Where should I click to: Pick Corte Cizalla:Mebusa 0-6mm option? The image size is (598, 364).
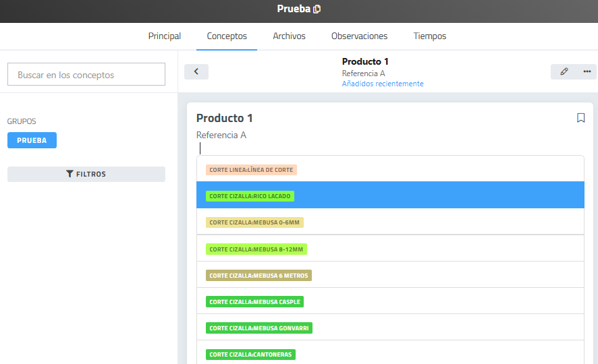click(254, 222)
